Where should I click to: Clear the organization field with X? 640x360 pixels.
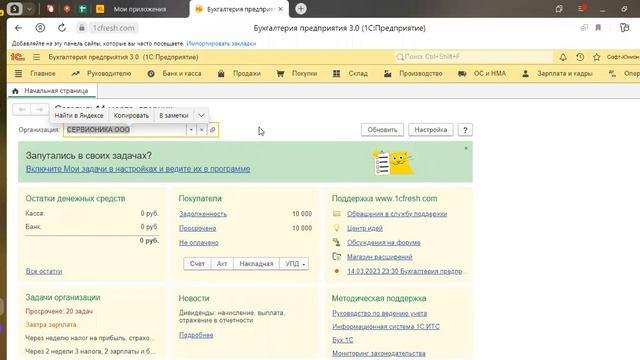(201, 130)
